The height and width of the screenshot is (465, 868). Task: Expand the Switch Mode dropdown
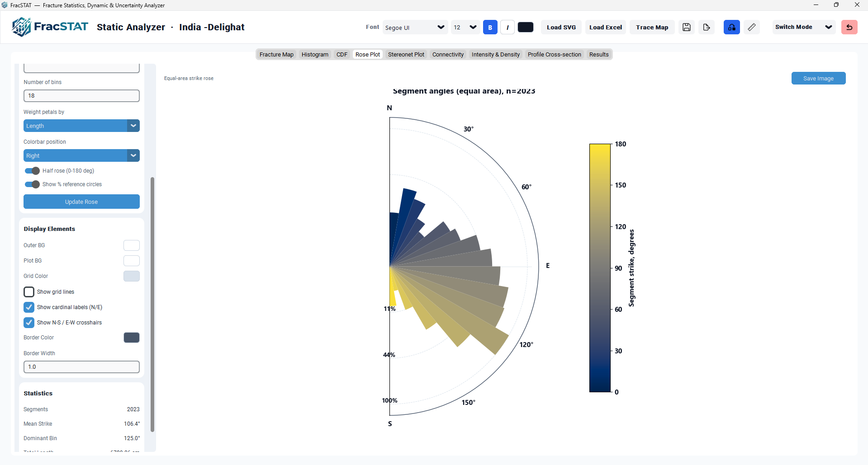pyautogui.click(x=803, y=27)
